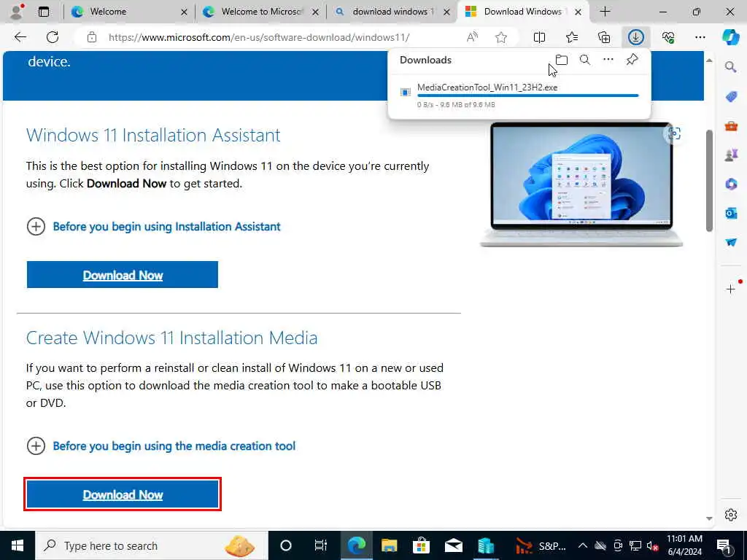Open downloads folder from Downloads panel
Viewport: 747px width, 560px height.
pyautogui.click(x=562, y=60)
